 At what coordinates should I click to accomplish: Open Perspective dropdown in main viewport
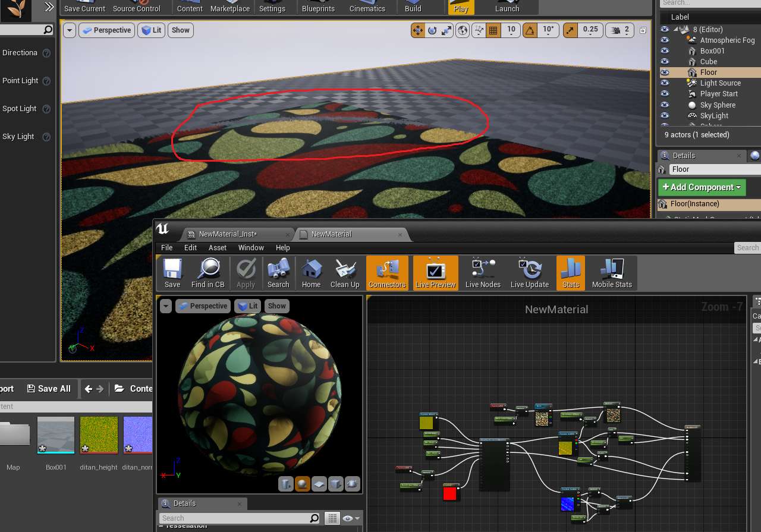[x=106, y=30]
